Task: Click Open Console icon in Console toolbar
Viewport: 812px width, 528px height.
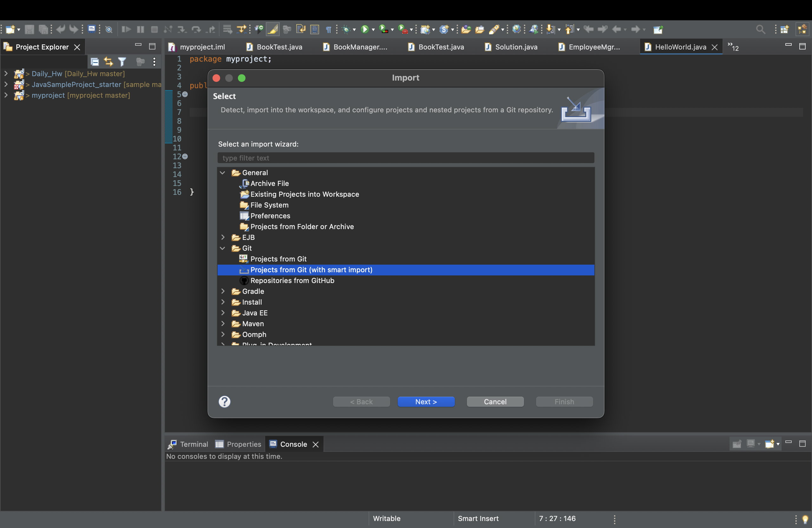Action: click(x=770, y=444)
